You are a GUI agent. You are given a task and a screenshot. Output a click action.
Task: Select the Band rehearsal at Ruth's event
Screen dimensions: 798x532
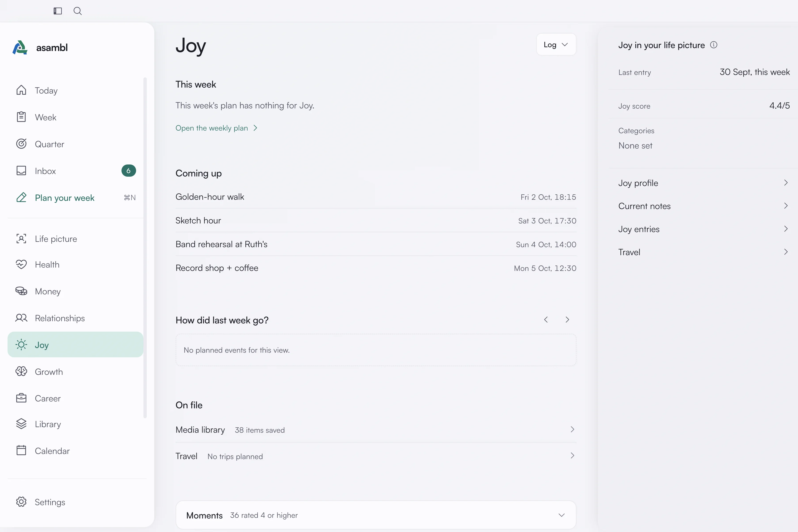tap(376, 244)
